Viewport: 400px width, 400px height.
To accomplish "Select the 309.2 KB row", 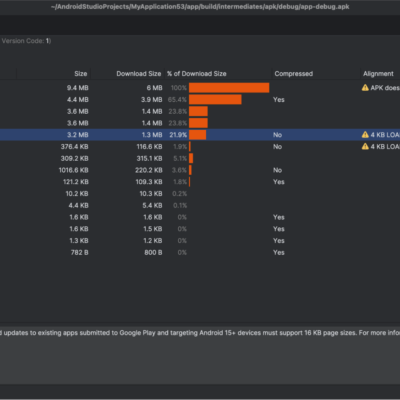I will point(200,158).
